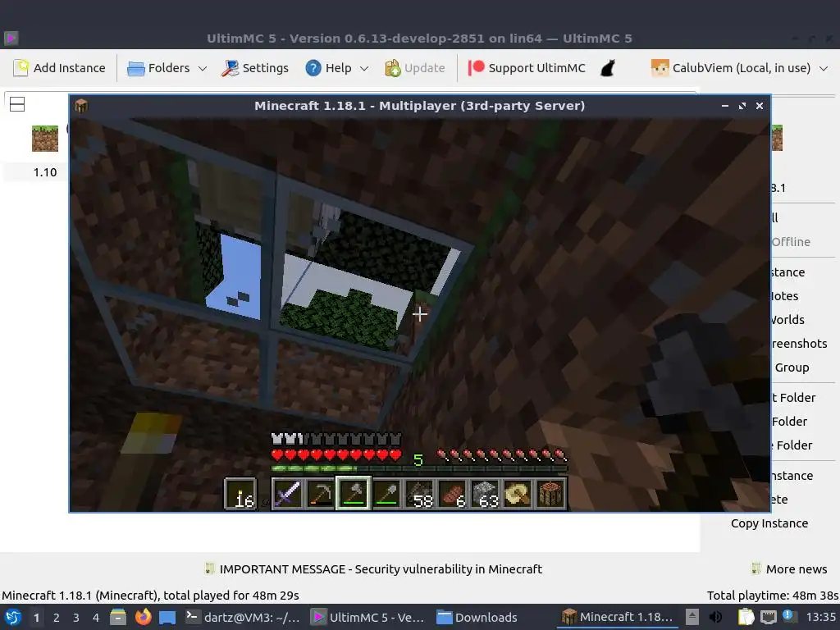Click the armor points row

coord(336,440)
